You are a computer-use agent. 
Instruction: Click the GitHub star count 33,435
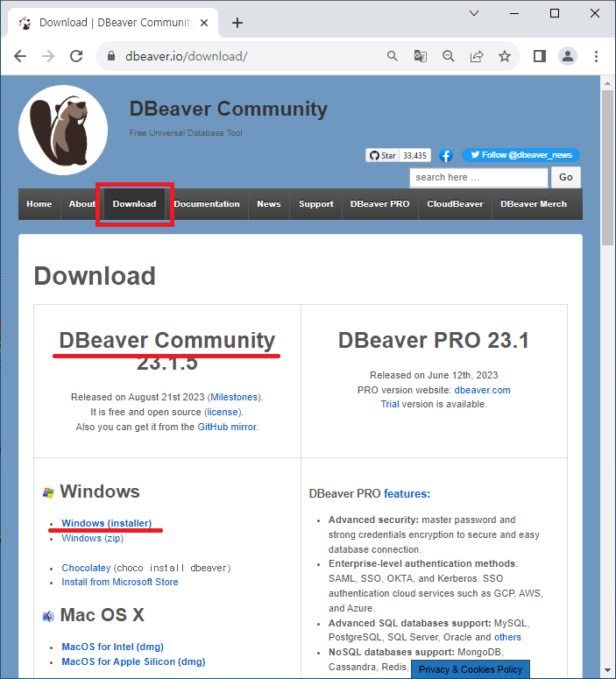click(x=415, y=155)
